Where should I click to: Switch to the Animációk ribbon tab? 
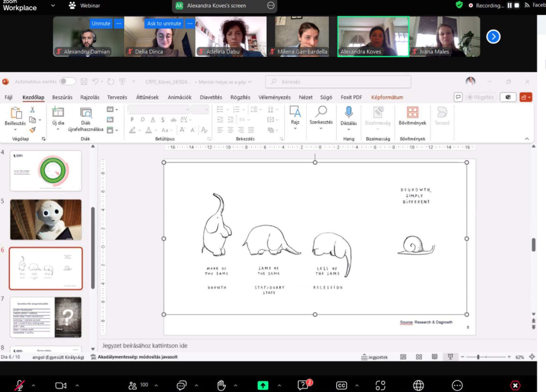179,97
